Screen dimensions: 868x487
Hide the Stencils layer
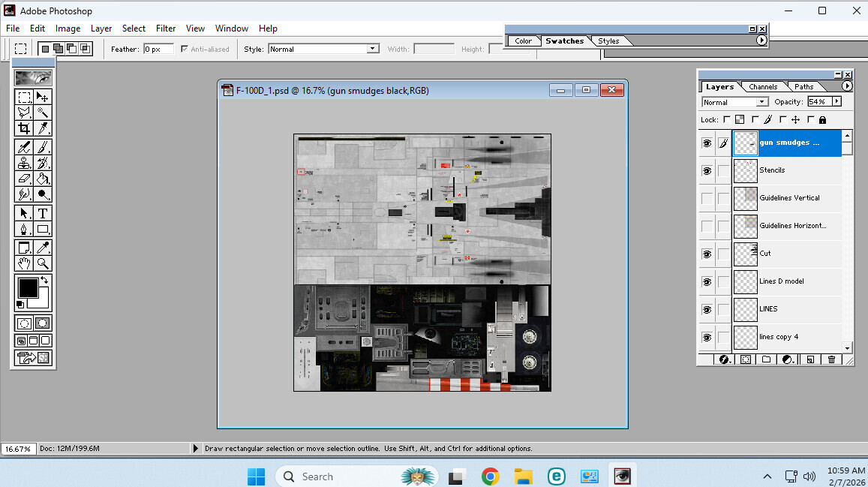(x=706, y=170)
